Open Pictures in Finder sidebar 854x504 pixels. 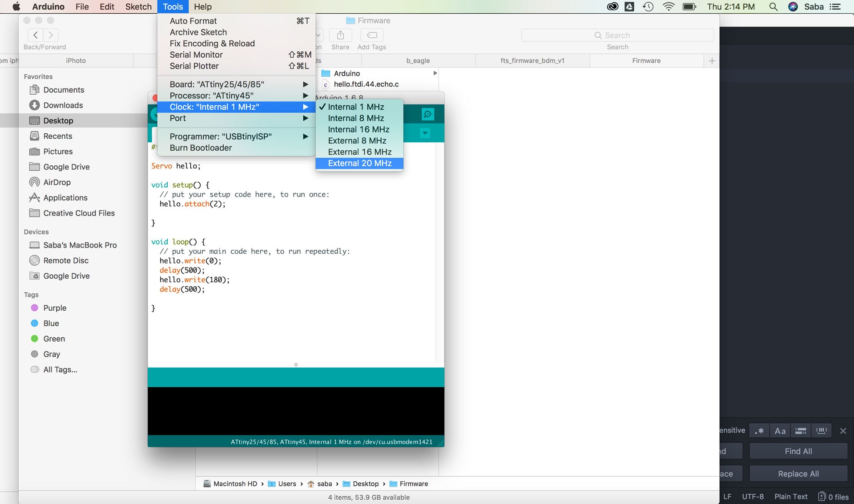pos(58,152)
